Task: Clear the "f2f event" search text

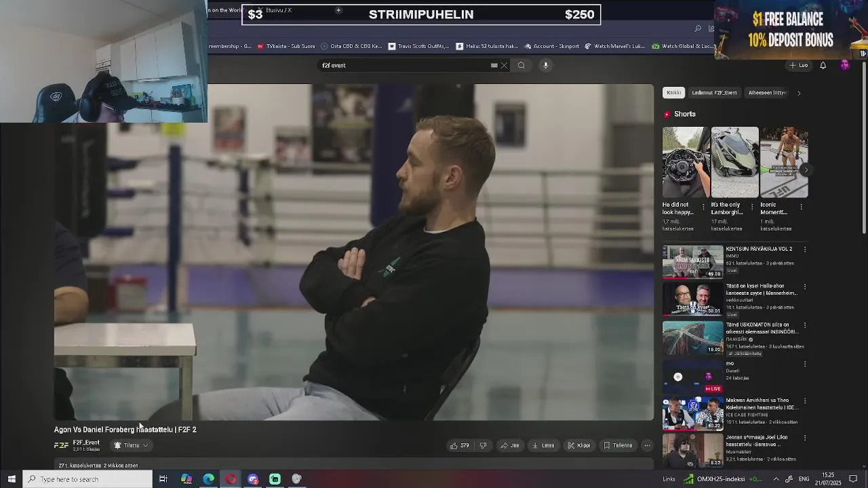Action: [504, 66]
